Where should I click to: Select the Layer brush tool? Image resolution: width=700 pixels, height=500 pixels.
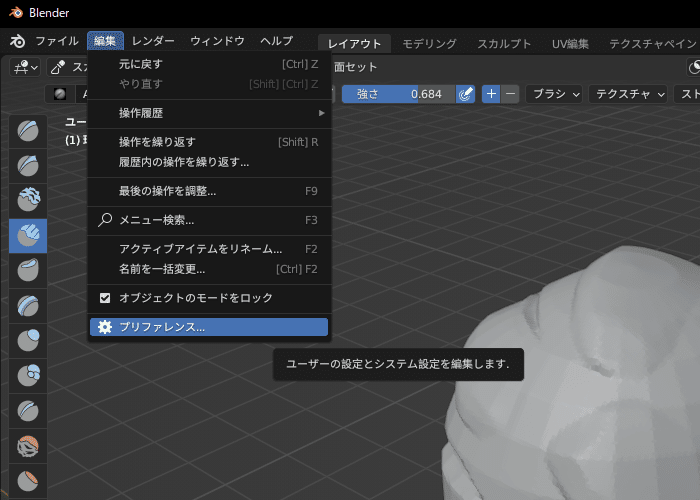pos(28,306)
